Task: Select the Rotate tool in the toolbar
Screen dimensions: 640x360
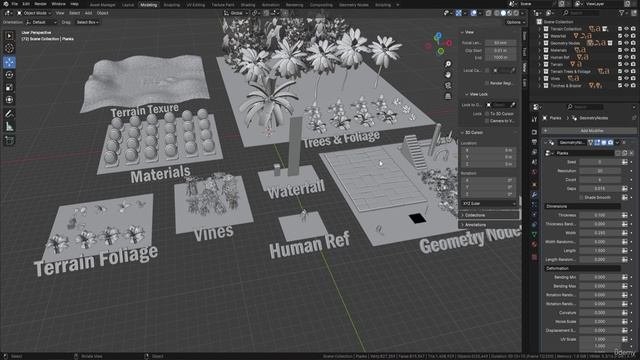Action: 9,75
